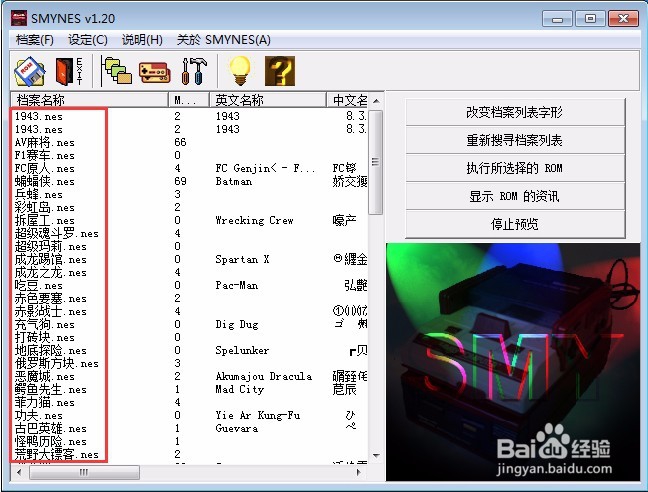Select 怪鸭历险.nes in the file list
Image resolution: width=648 pixels, height=492 pixels.
(50, 442)
